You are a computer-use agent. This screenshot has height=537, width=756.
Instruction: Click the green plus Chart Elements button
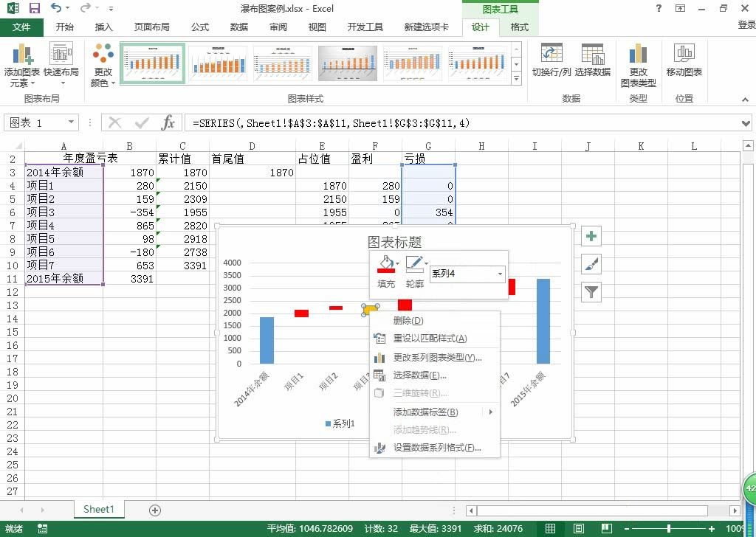click(x=591, y=237)
